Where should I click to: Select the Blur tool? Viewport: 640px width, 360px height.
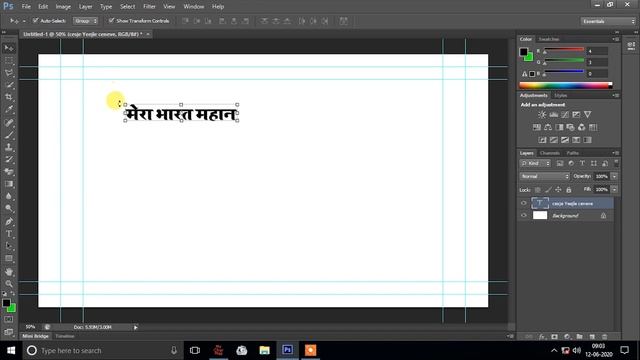[x=9, y=196]
